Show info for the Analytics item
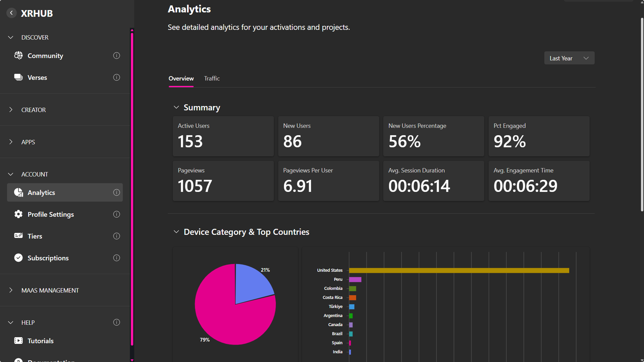644x362 pixels. point(116,193)
